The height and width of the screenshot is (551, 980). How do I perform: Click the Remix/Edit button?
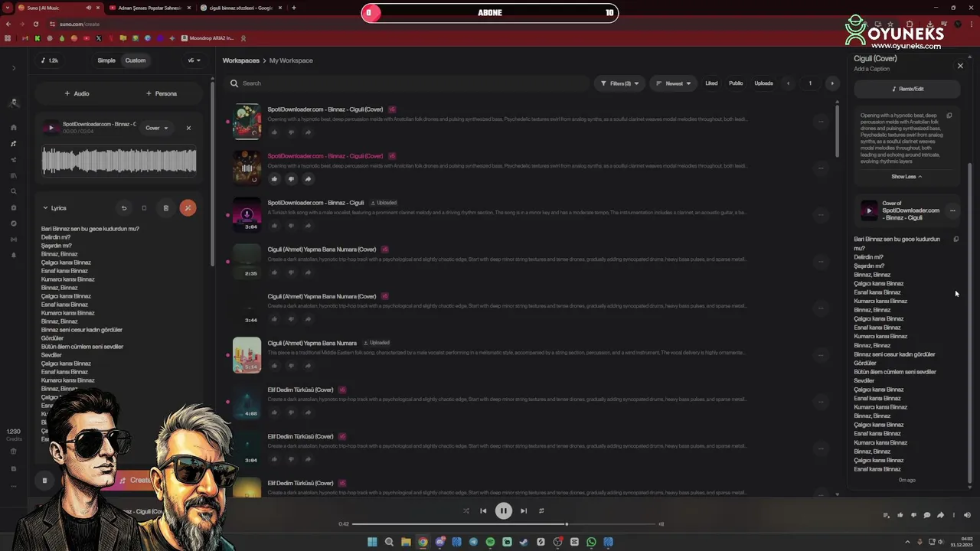point(907,89)
